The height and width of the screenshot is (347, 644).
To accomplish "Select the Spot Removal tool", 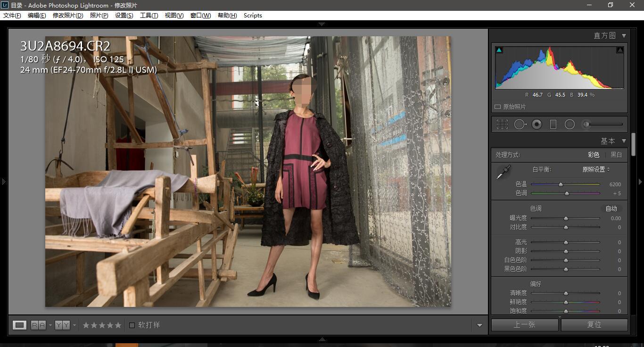I will point(520,124).
